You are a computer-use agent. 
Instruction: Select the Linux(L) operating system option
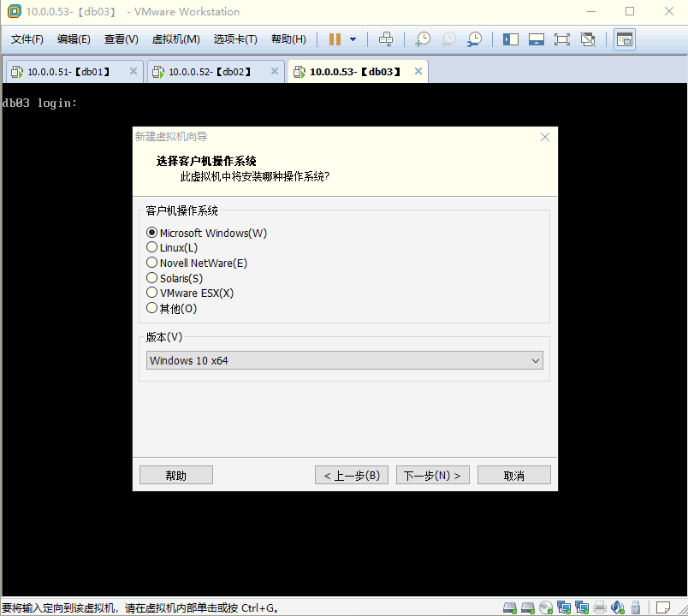(151, 247)
